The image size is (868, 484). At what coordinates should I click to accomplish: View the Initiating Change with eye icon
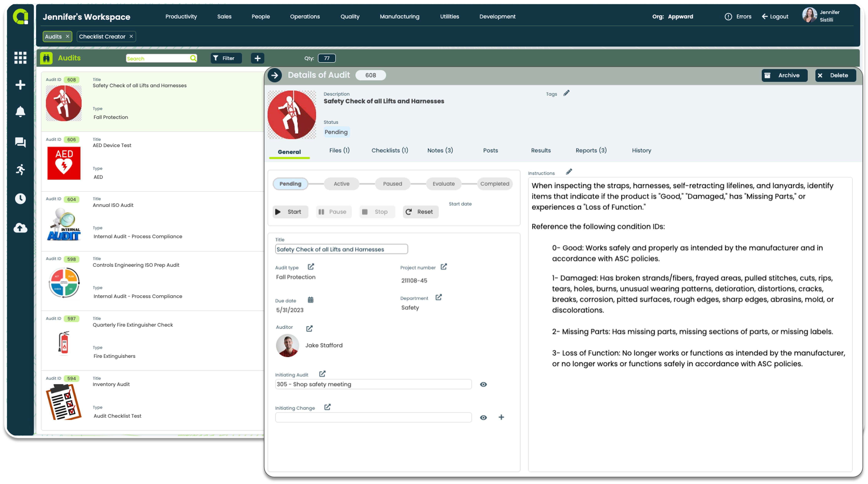[483, 418]
